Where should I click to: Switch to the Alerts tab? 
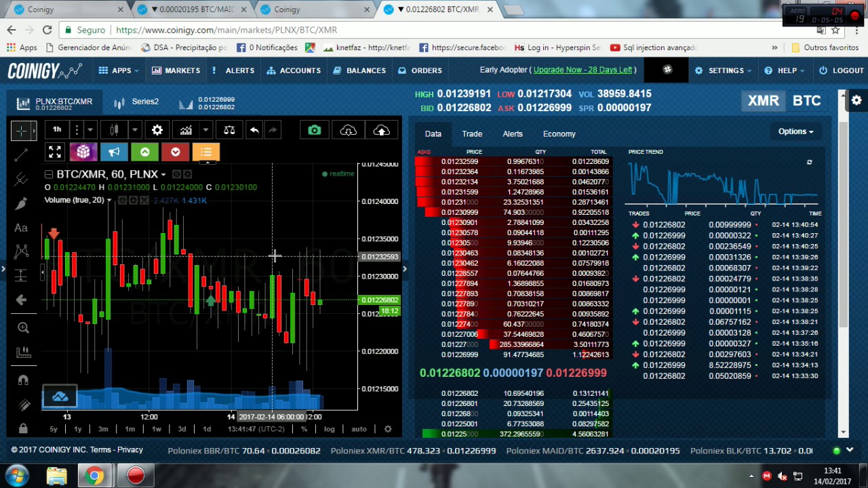pyautogui.click(x=513, y=134)
